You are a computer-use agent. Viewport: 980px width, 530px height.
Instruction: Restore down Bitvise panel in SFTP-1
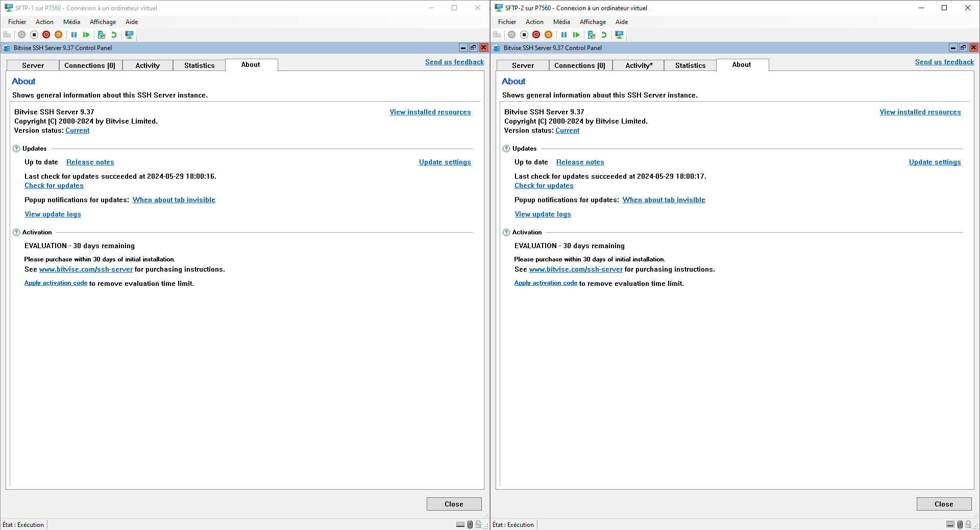473,47
